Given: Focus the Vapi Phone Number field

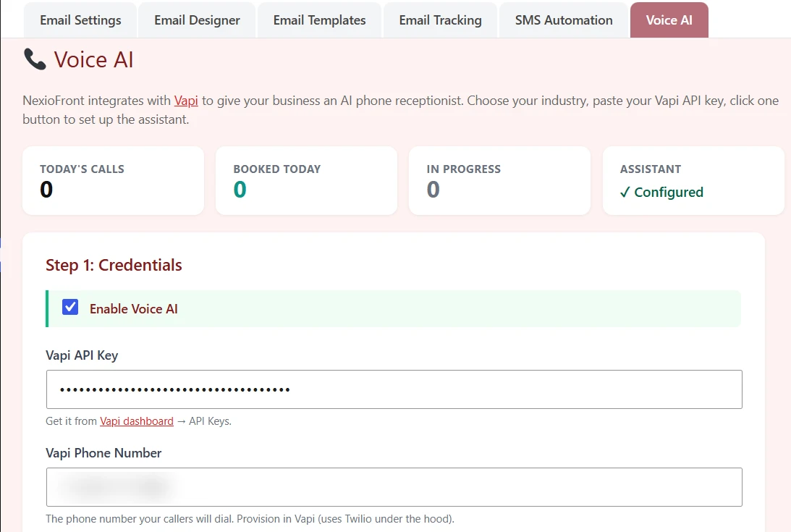Looking at the screenshot, I should [394, 487].
